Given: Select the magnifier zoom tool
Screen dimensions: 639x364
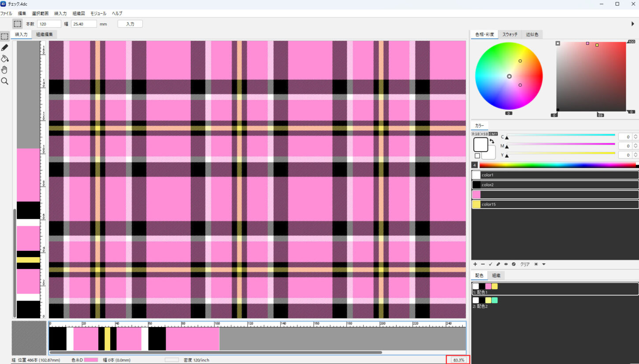Looking at the screenshot, I should click(5, 81).
